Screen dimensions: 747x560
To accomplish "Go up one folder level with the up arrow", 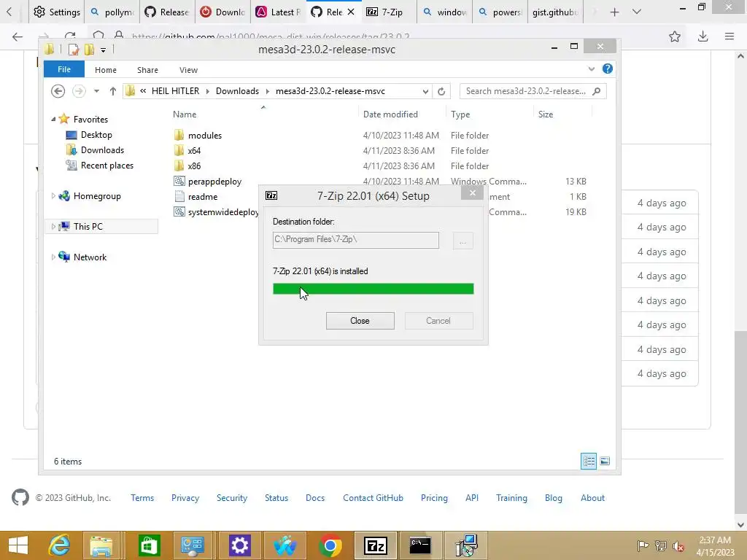I will pyautogui.click(x=112, y=91).
